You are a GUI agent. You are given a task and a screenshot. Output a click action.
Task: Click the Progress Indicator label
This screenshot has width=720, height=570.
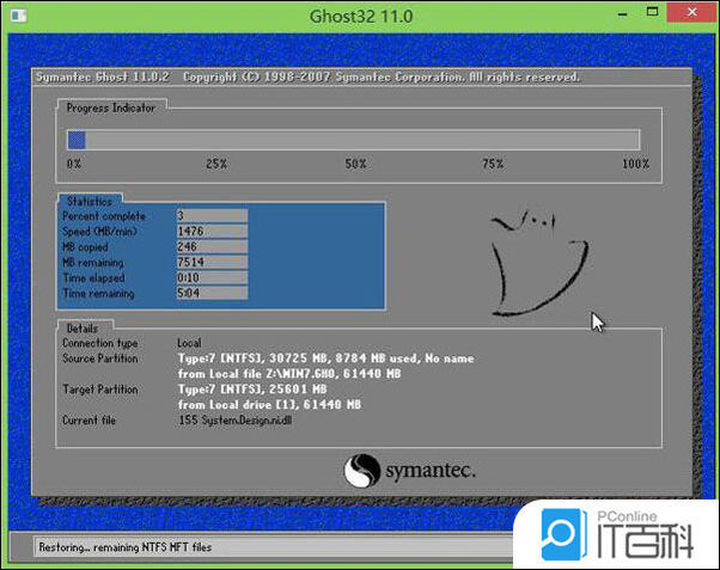(x=111, y=108)
